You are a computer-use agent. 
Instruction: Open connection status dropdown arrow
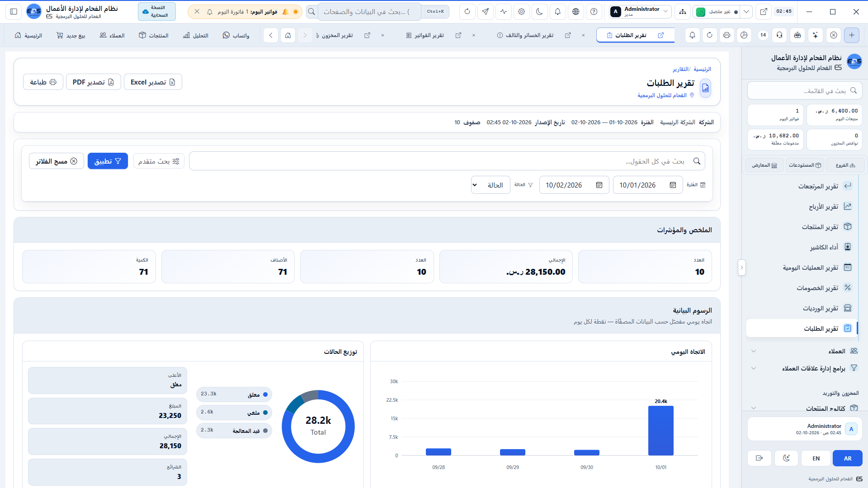(746, 12)
